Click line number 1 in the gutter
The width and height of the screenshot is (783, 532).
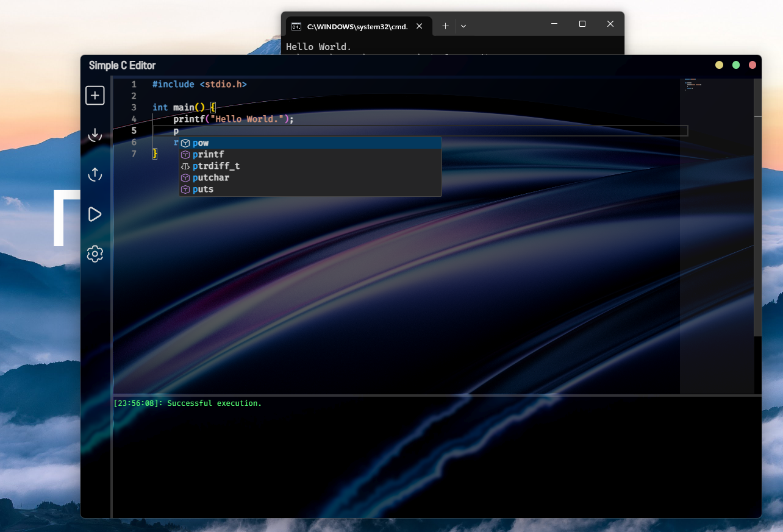pyautogui.click(x=134, y=84)
